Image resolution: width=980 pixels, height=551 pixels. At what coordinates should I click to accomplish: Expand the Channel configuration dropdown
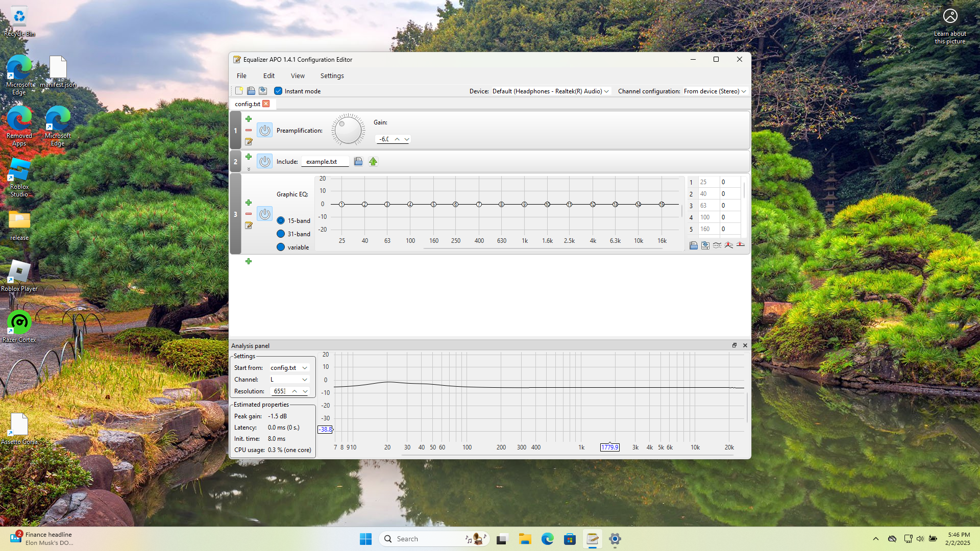tap(715, 91)
